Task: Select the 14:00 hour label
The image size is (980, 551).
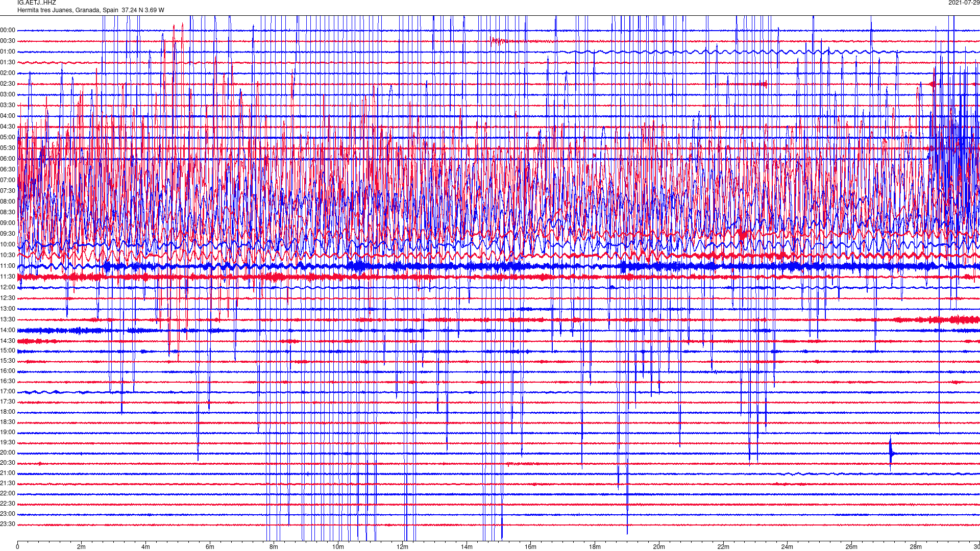Action: (x=8, y=330)
